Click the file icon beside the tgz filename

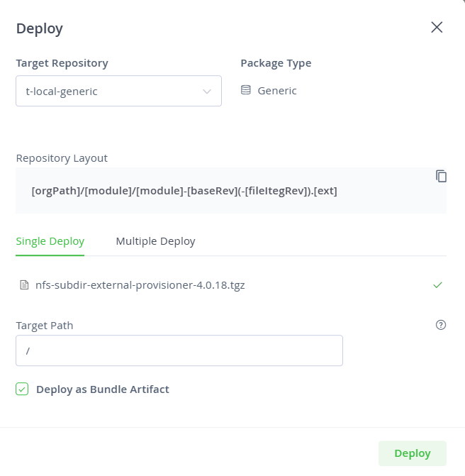pyautogui.click(x=24, y=285)
